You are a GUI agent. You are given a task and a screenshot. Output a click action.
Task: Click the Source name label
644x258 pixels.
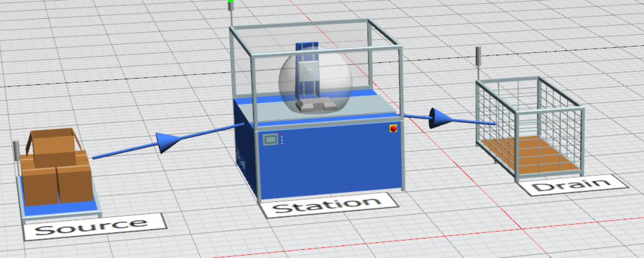point(94,227)
